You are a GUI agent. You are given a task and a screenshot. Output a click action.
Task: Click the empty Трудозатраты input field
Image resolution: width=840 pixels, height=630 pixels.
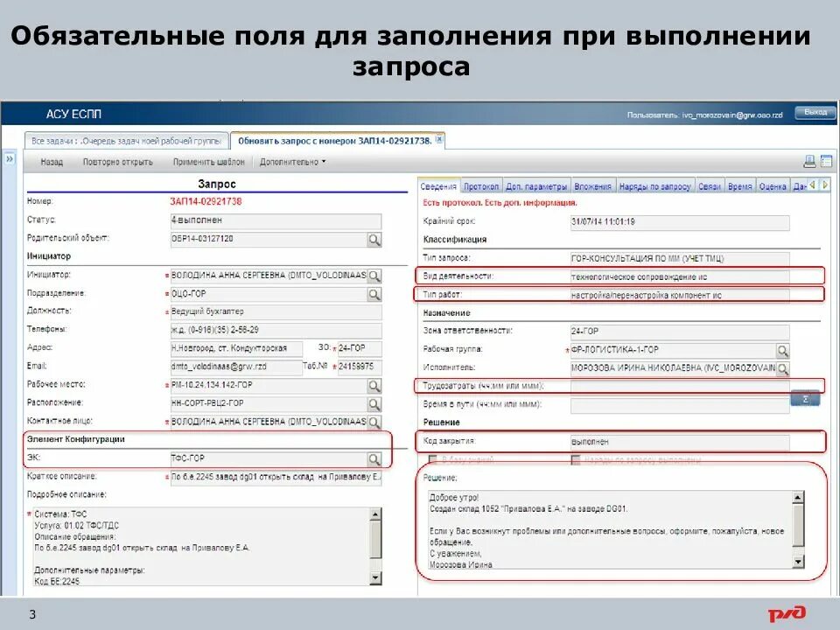coord(680,387)
